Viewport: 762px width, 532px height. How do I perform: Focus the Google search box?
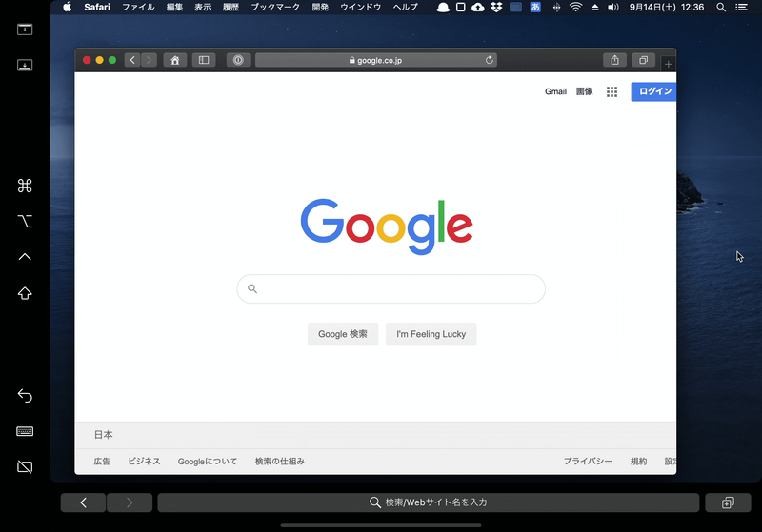click(x=391, y=288)
